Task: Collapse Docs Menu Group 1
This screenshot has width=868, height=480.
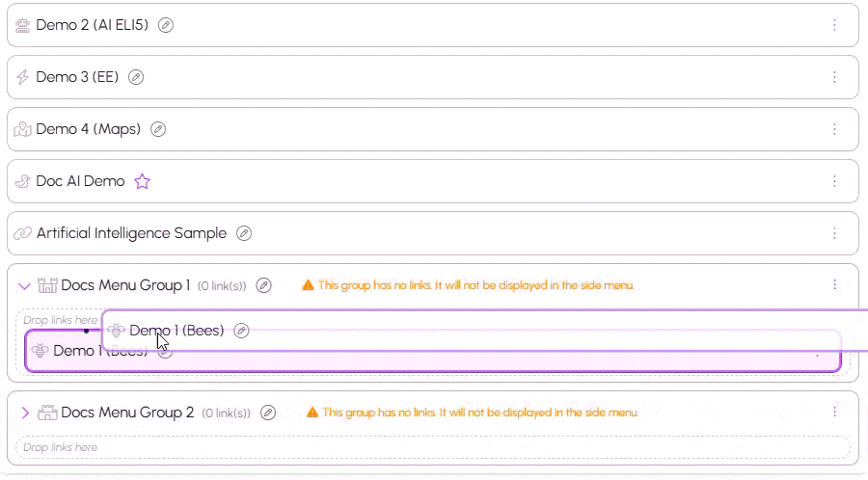Action: click(x=25, y=285)
